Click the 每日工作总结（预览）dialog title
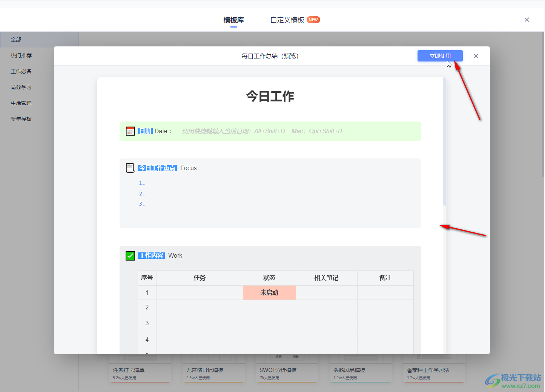The height and width of the screenshot is (392, 545). pyautogui.click(x=270, y=56)
